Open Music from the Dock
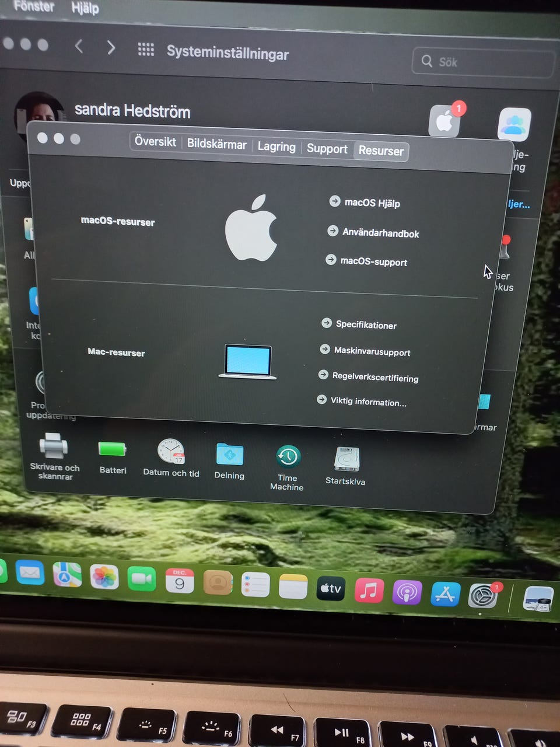This screenshot has height=747, width=560. (x=369, y=591)
